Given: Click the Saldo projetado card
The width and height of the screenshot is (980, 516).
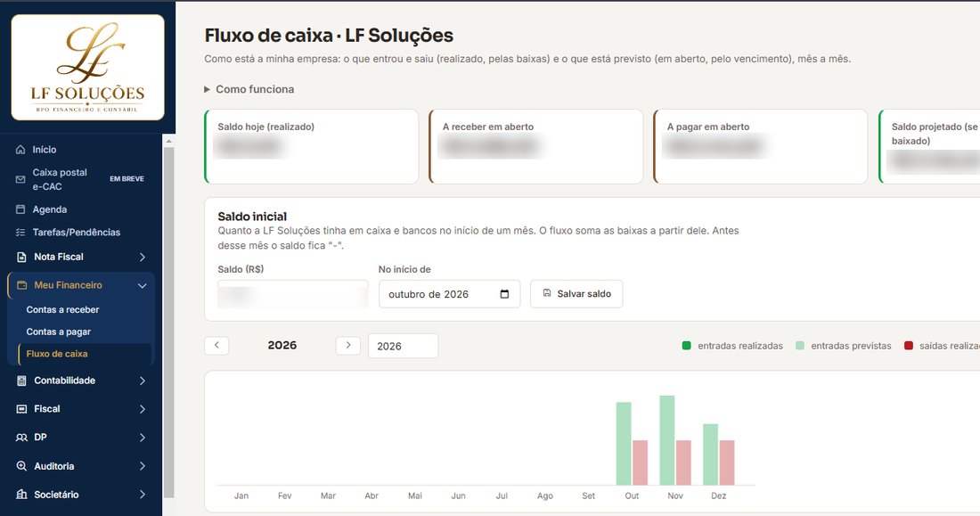Looking at the screenshot, I should tap(929, 147).
